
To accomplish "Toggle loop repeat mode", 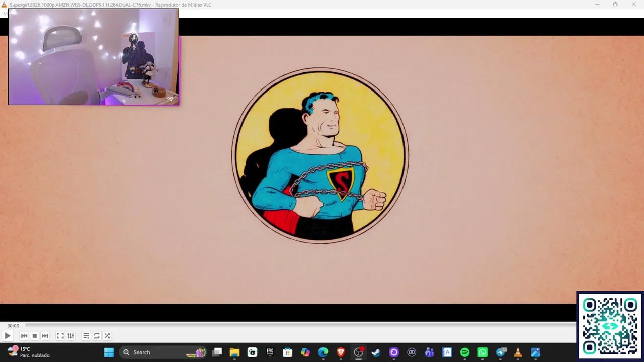I will click(97, 336).
